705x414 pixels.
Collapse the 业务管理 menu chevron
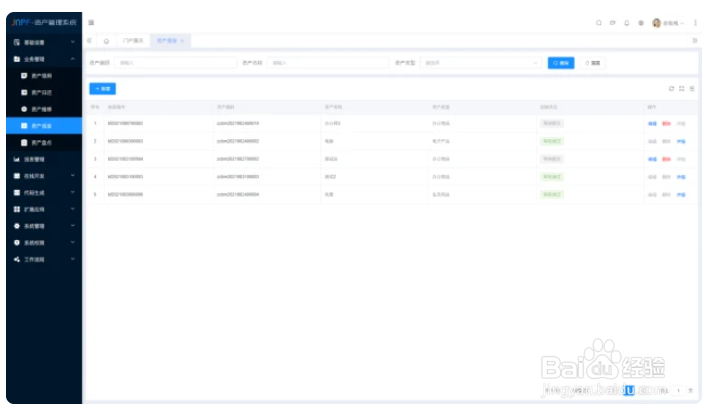pyautogui.click(x=72, y=59)
